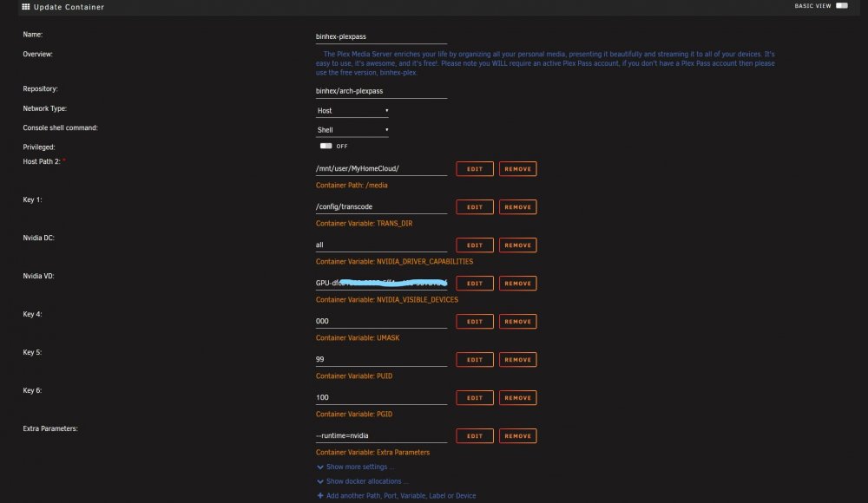Click the Container Path: /media text
Screen dimensions: 868x503
click(352, 186)
